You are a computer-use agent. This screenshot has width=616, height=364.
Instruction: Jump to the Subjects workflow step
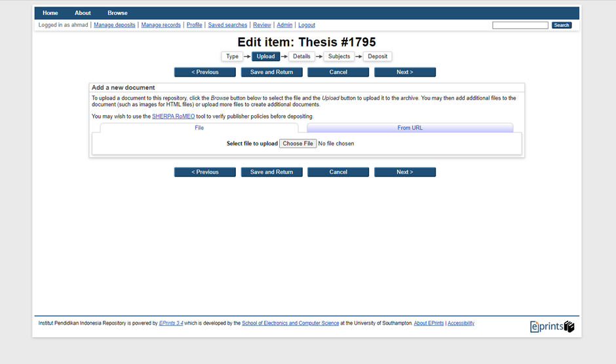pyautogui.click(x=339, y=56)
